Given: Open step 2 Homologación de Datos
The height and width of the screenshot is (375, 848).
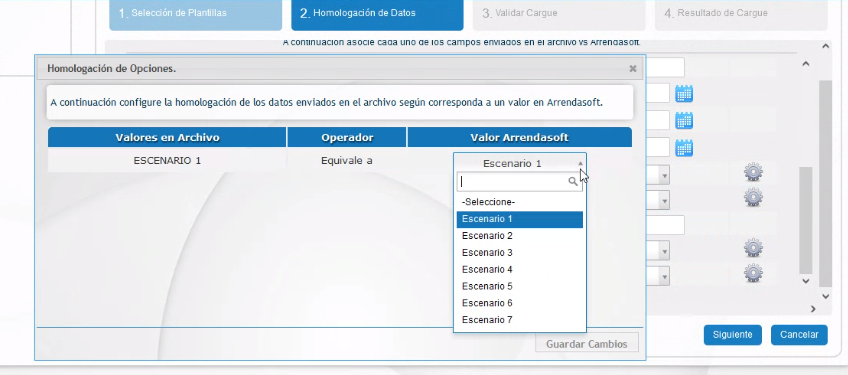Looking at the screenshot, I should click(x=377, y=15).
